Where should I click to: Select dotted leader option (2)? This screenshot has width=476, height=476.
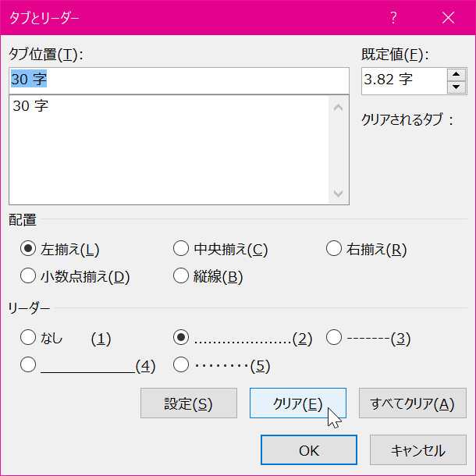pos(181,338)
